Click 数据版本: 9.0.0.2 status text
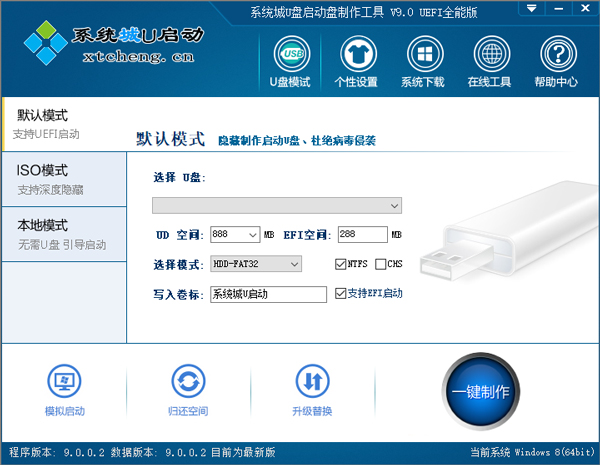This screenshot has width=600, height=465. pyautogui.click(x=158, y=452)
